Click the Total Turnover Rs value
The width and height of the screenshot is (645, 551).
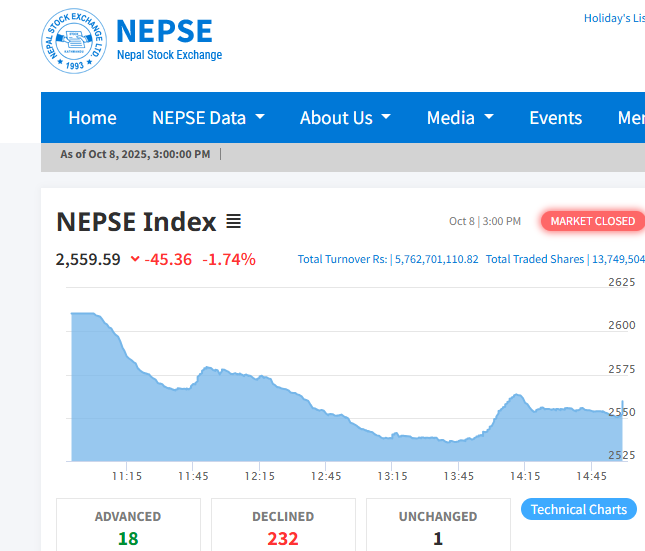(x=436, y=260)
